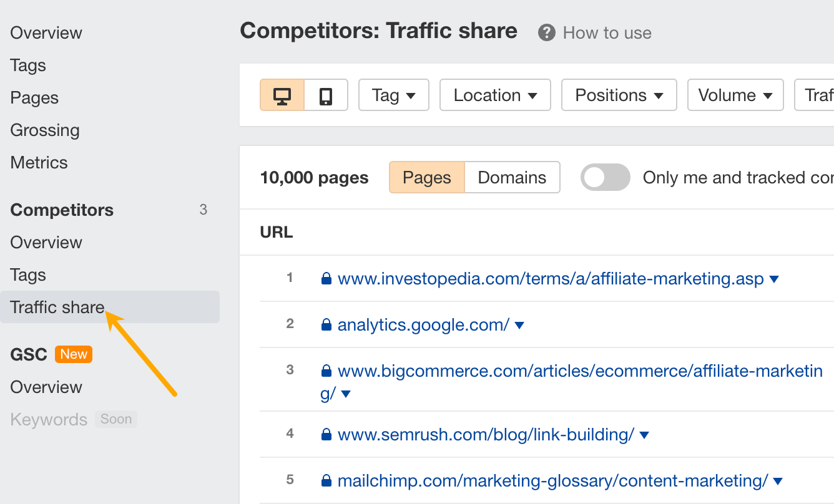Screen dimensions: 834x504
Task: Open the mailchimp.com content-marketing glossary link
Action: 552,480
